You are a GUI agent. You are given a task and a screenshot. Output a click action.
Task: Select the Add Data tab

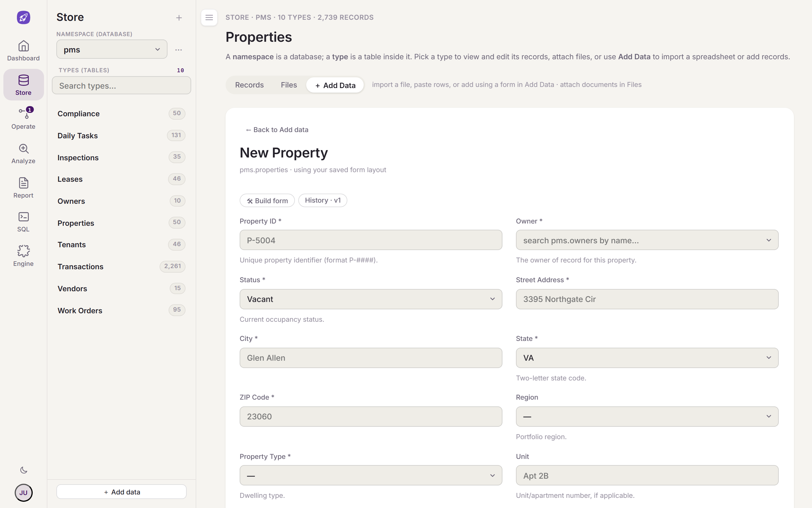[335, 85]
